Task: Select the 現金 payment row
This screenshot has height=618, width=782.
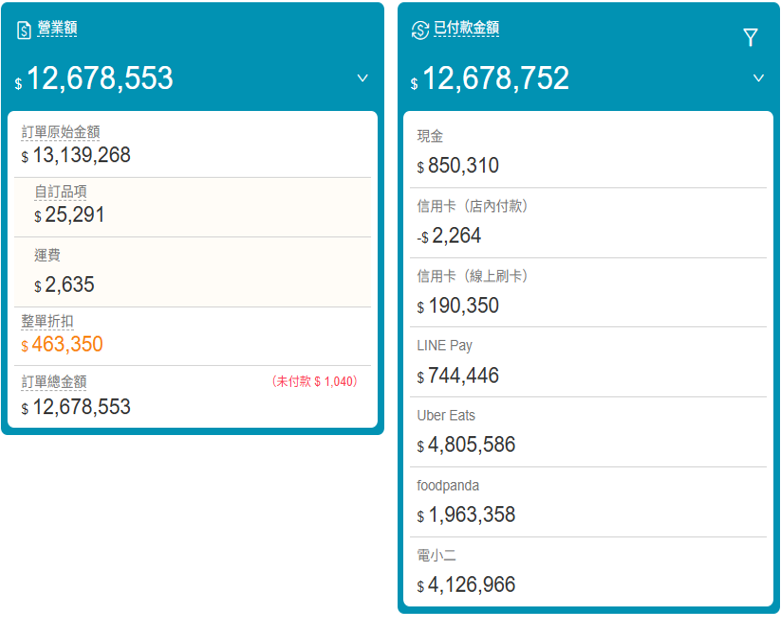Action: coord(587,152)
